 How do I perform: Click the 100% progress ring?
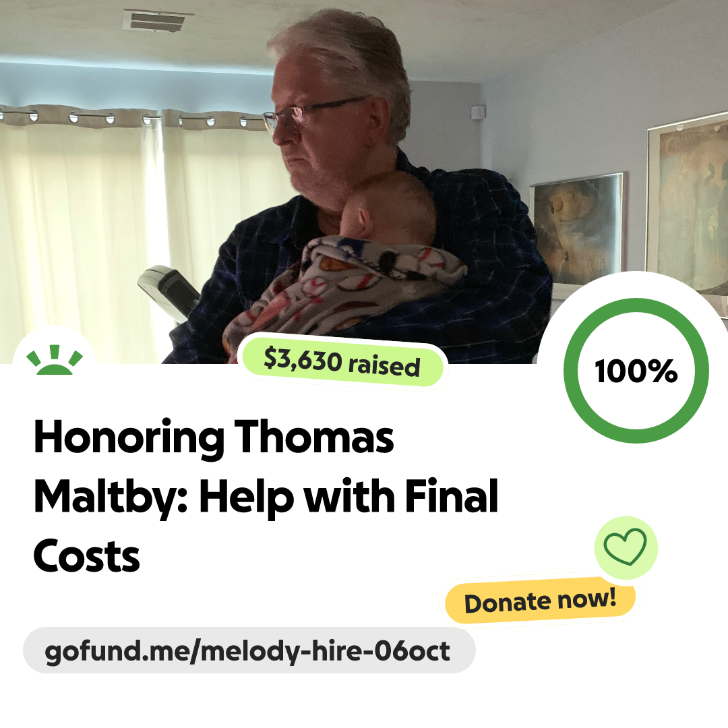(x=636, y=371)
